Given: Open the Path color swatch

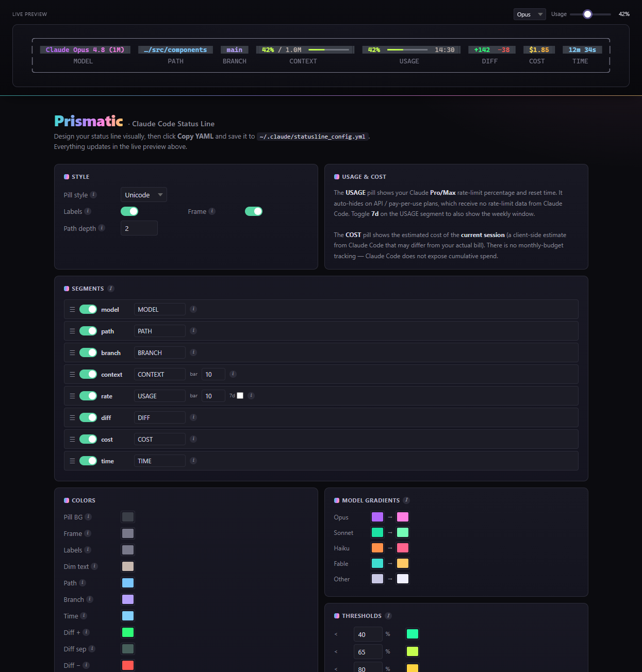Looking at the screenshot, I should 128,583.
